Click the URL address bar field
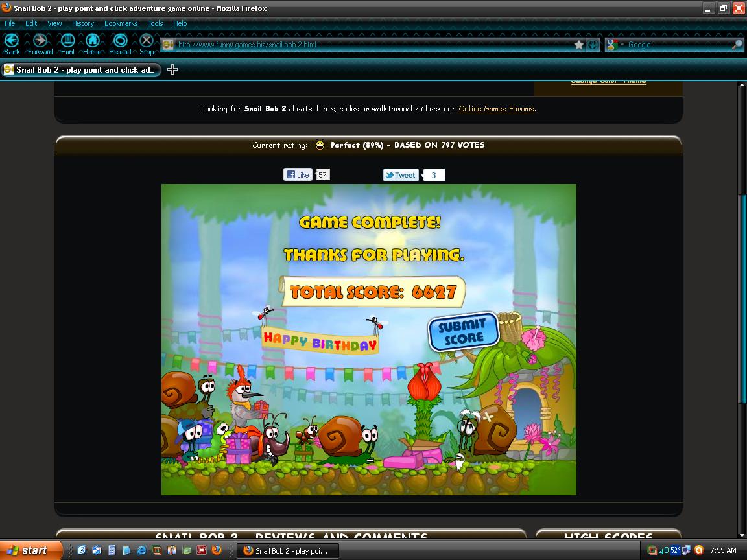 [x=373, y=45]
